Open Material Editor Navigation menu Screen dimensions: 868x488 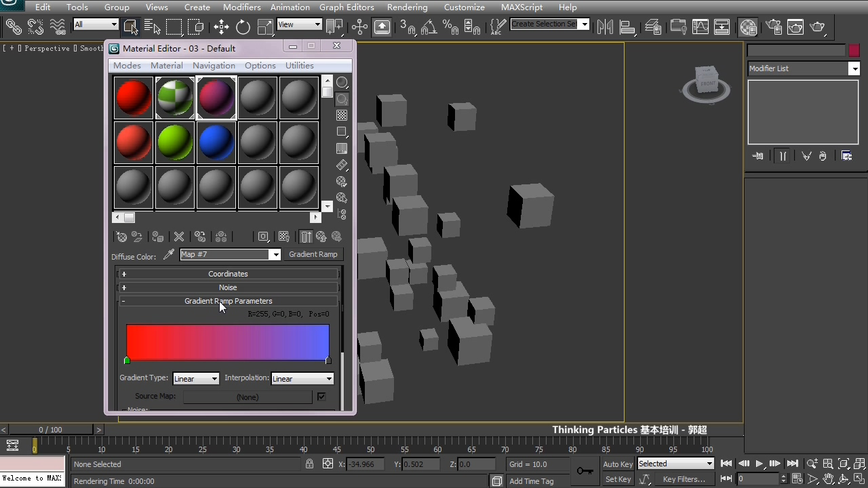pyautogui.click(x=214, y=66)
